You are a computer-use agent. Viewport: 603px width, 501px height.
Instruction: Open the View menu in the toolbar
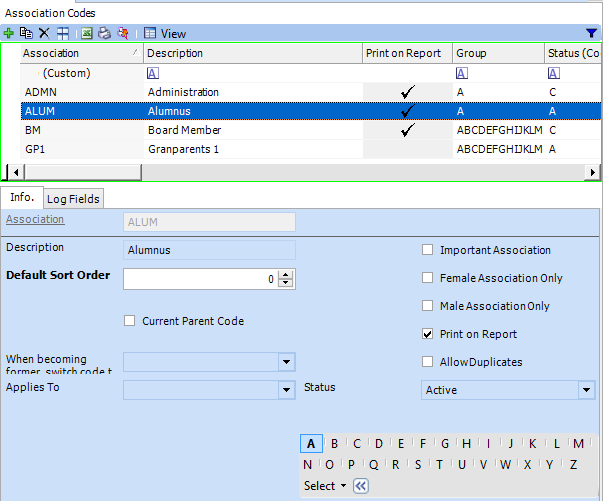coord(165,33)
